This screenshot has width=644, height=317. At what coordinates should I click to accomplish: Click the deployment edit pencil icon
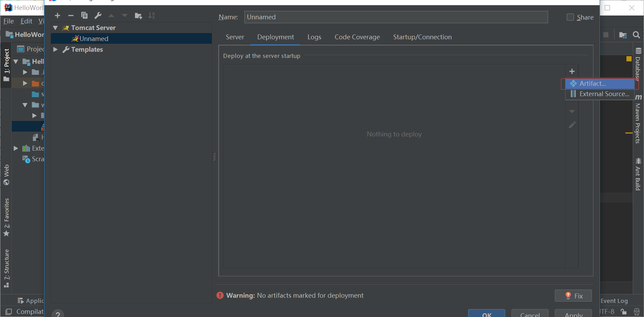[x=572, y=125]
